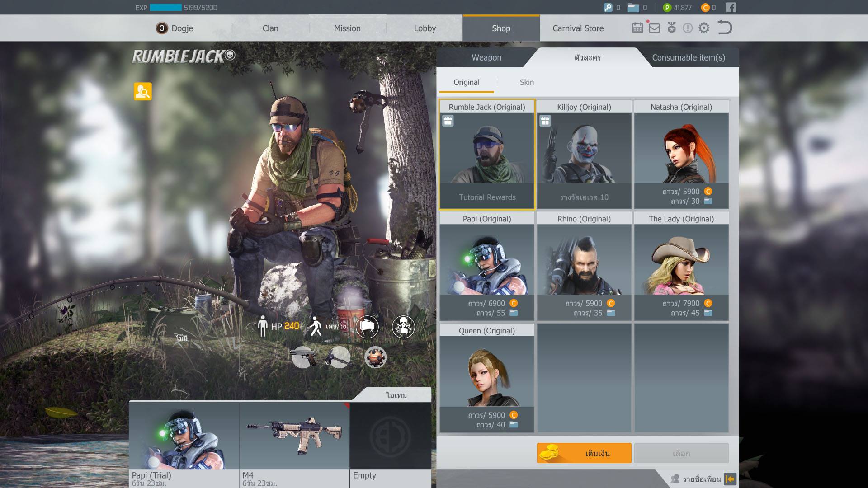Click gift icon on Killjoy card
Image resolution: width=868 pixels, height=488 pixels.
click(545, 121)
